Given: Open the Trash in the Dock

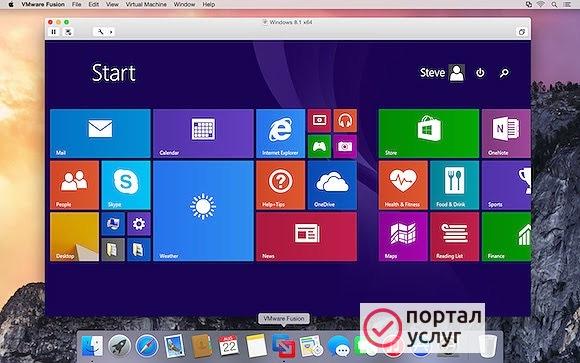Looking at the screenshot, I should click(x=488, y=346).
